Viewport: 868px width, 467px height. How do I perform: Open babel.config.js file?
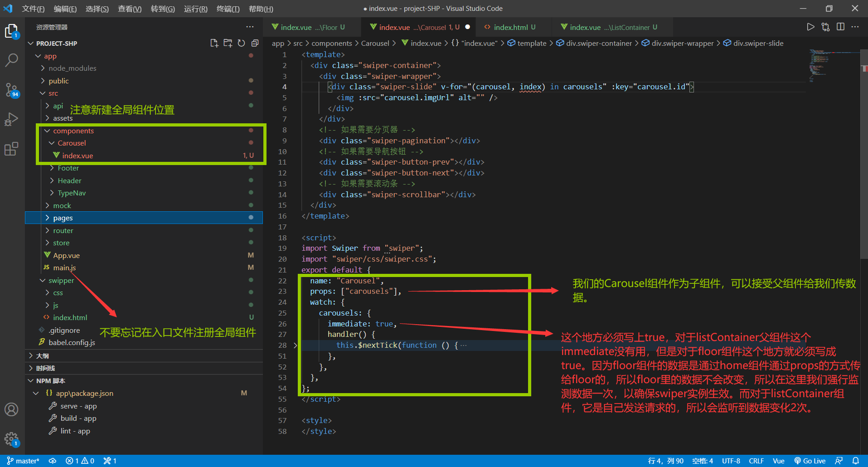click(72, 342)
